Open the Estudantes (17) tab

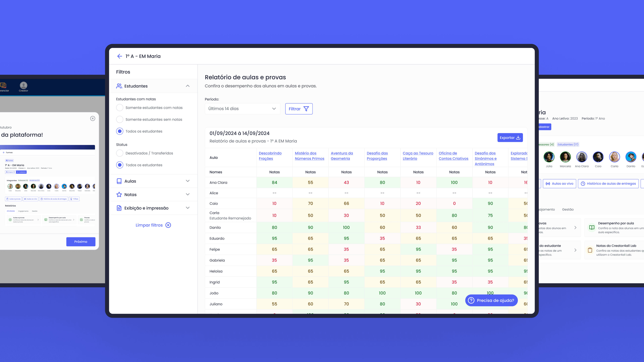[x=568, y=144]
